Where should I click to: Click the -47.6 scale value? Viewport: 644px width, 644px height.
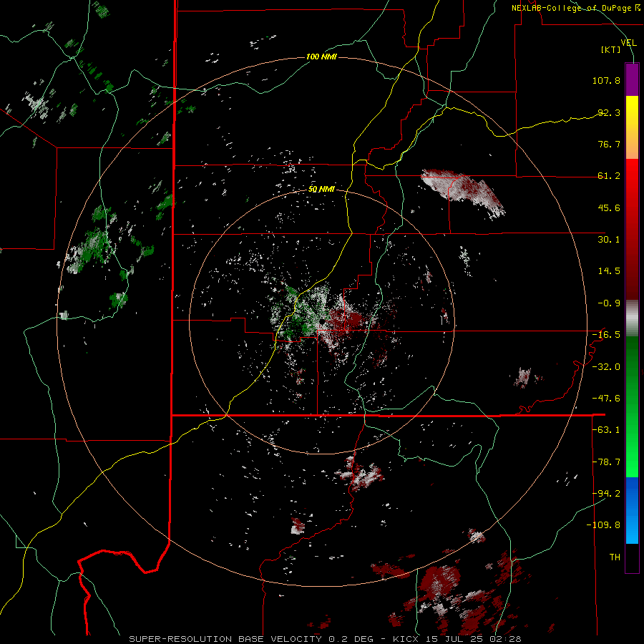(606, 399)
